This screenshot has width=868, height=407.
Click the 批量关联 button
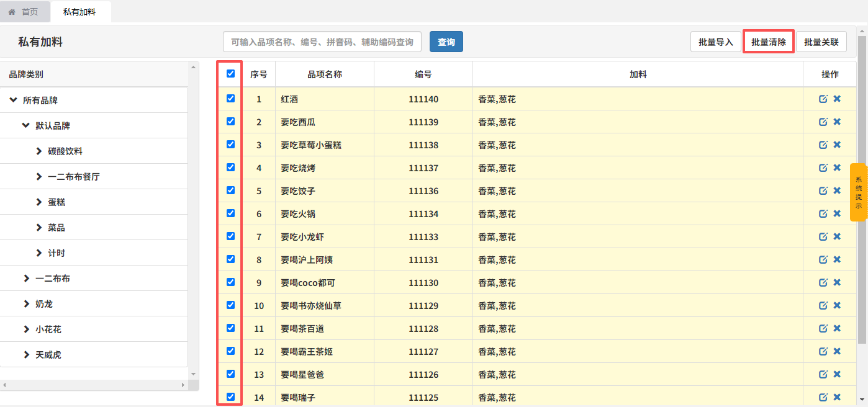821,42
